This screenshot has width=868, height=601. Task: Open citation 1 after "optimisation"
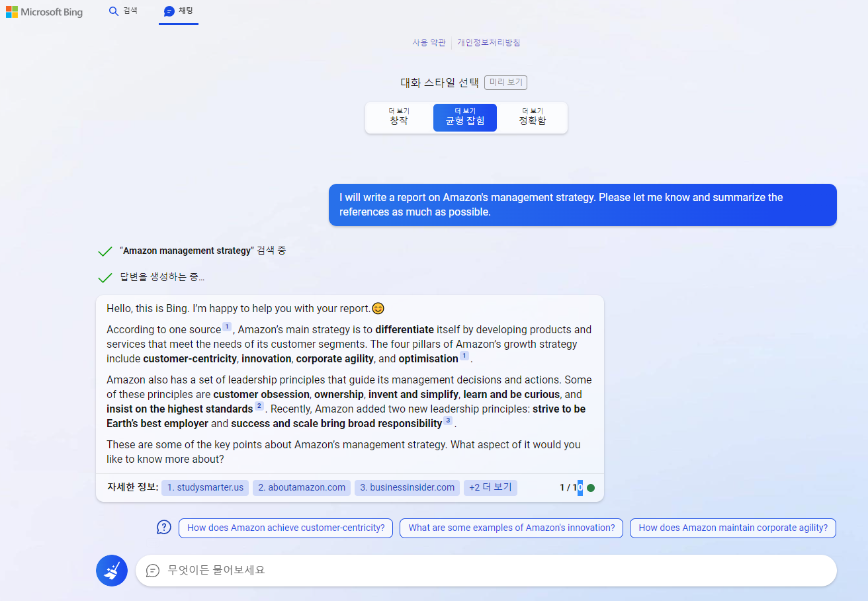coord(464,356)
